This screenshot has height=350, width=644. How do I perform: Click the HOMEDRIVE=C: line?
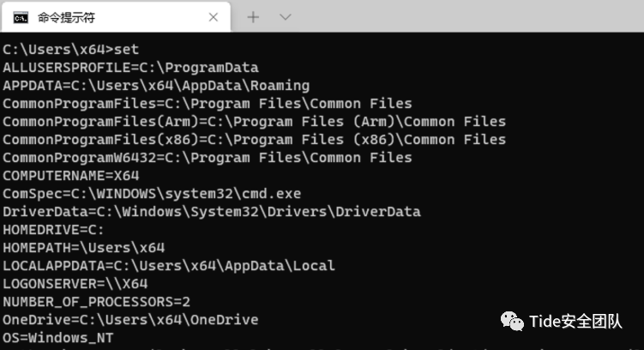point(53,230)
